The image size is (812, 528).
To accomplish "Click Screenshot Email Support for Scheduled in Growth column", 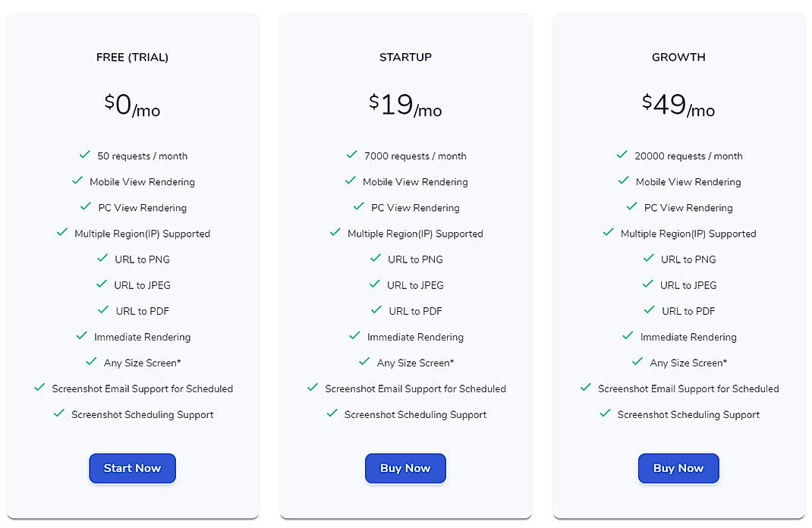I will [x=688, y=388].
